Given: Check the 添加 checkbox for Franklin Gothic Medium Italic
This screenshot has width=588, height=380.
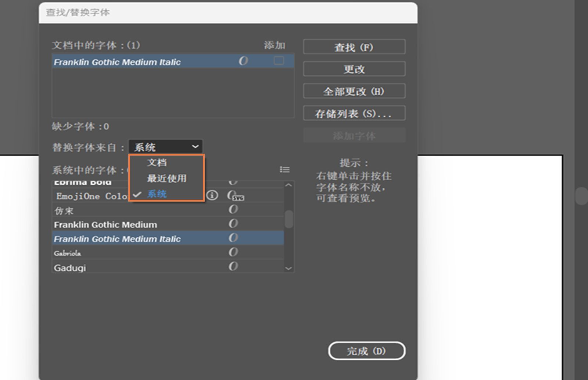Looking at the screenshot, I should click(279, 60).
